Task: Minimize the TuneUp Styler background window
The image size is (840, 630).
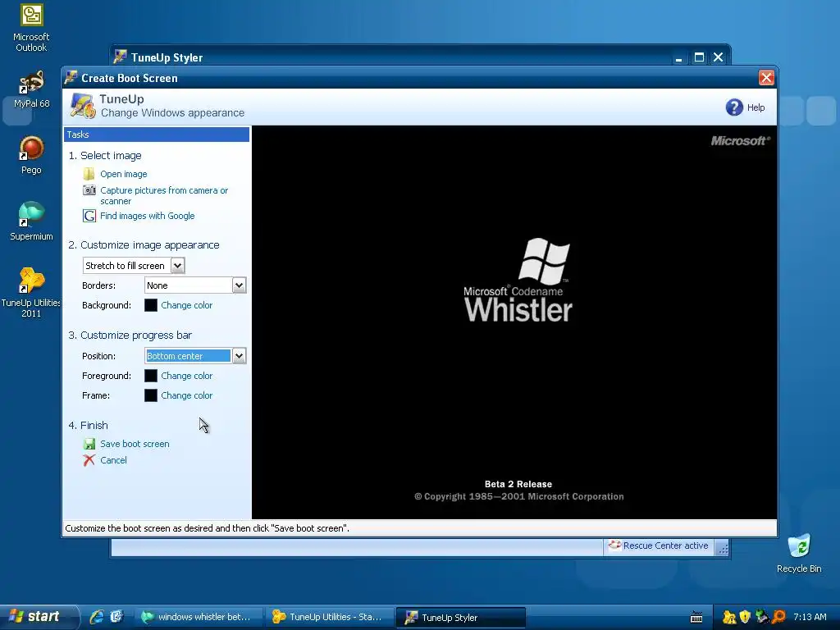Action: [678, 57]
